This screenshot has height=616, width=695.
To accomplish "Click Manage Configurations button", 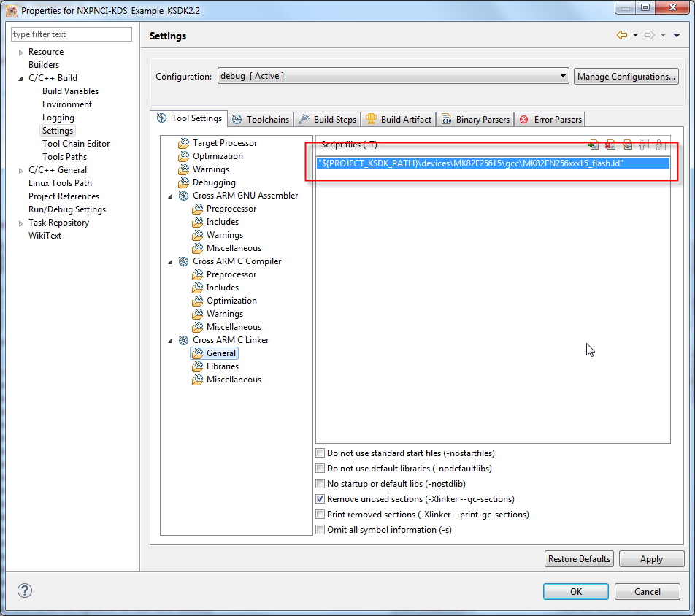I will 626,76.
